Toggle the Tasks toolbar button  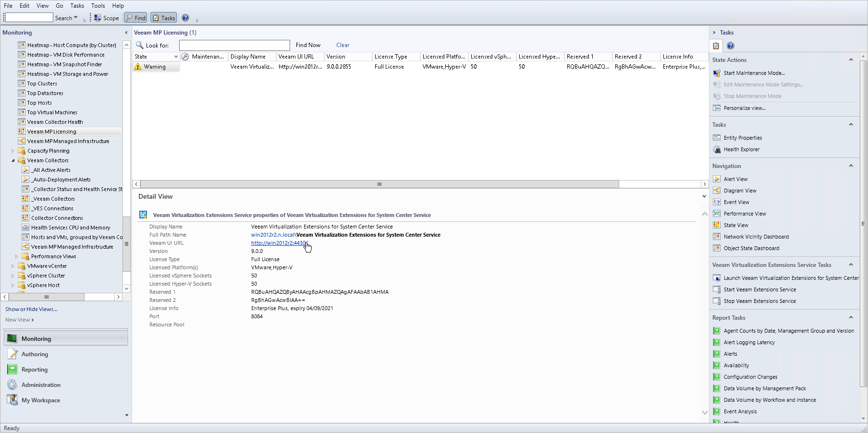[163, 18]
